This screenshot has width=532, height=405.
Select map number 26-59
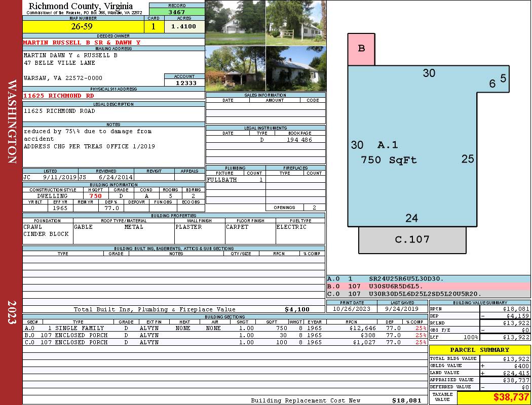[x=82, y=26]
